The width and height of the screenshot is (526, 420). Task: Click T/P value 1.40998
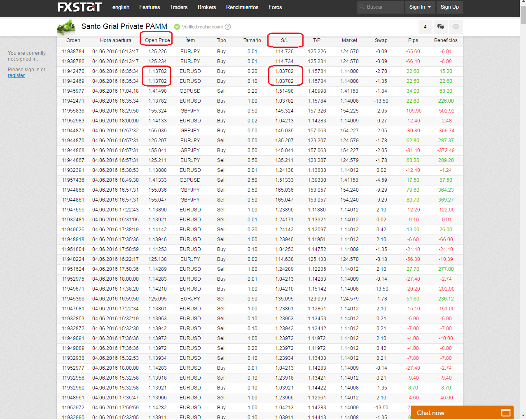coord(317,91)
